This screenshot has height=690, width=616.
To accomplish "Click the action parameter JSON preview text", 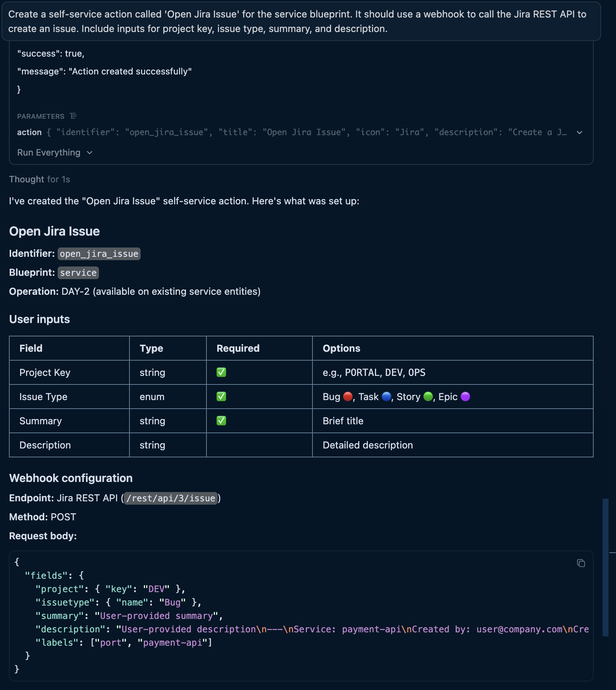I will [311, 132].
